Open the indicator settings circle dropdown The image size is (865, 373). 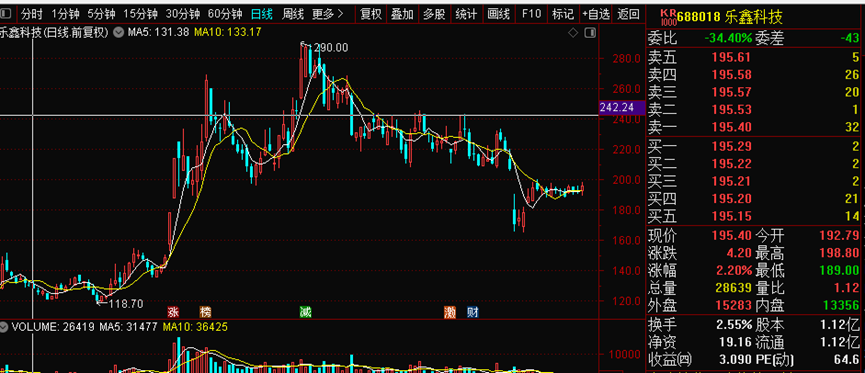click(118, 33)
